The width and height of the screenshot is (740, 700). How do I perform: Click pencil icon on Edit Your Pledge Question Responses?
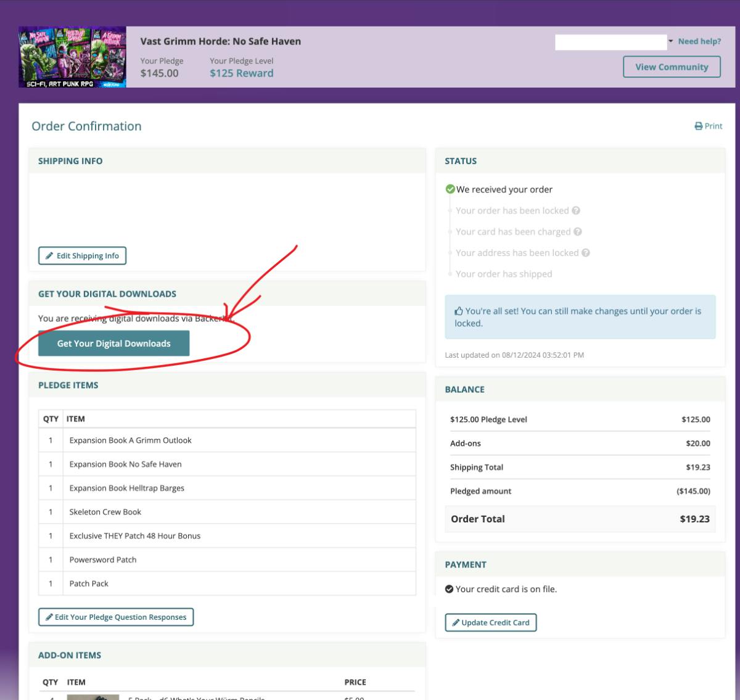(x=49, y=617)
